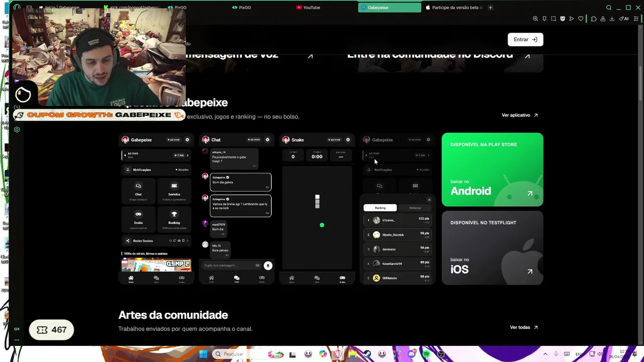Click the send/play arrow toolbar icon

(572, 19)
